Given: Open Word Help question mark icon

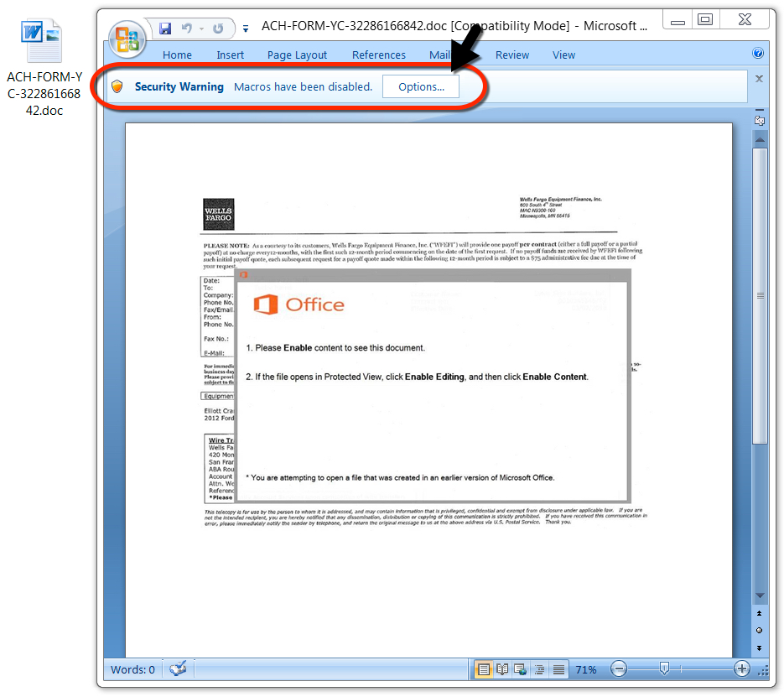Looking at the screenshot, I should (x=758, y=53).
